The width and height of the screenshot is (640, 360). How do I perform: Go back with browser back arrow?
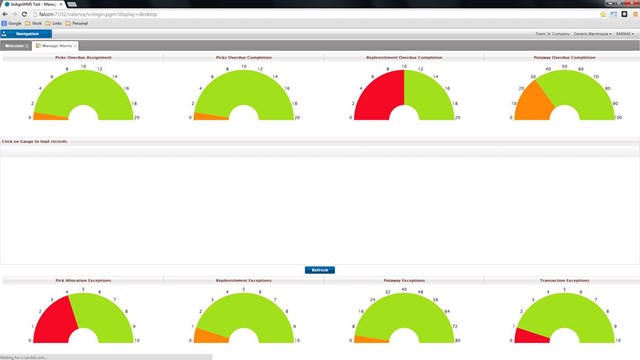coord(5,14)
